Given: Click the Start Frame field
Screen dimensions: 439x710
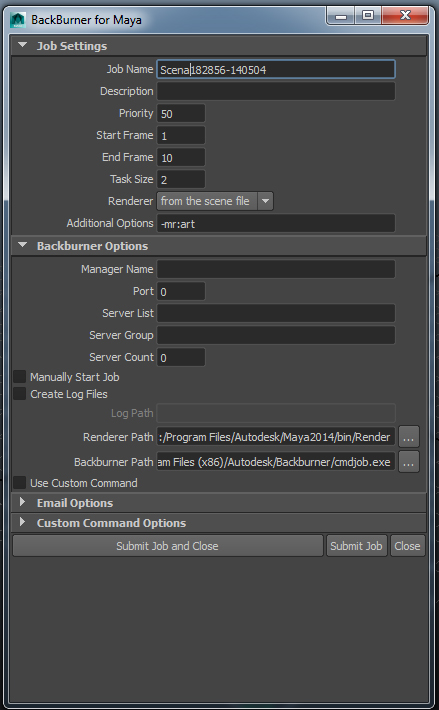Looking at the screenshot, I should coord(181,136).
